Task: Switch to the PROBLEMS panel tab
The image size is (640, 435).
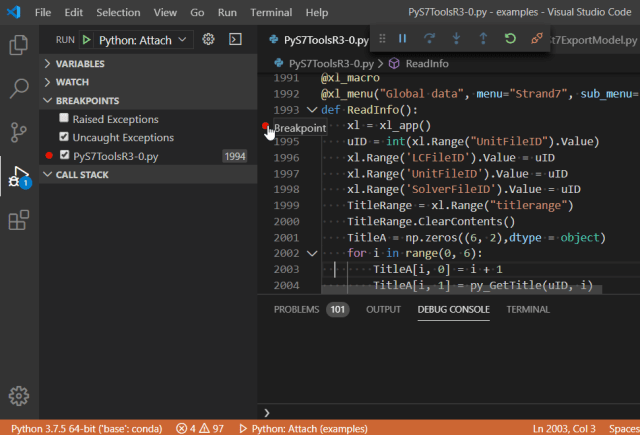Action: (296, 309)
